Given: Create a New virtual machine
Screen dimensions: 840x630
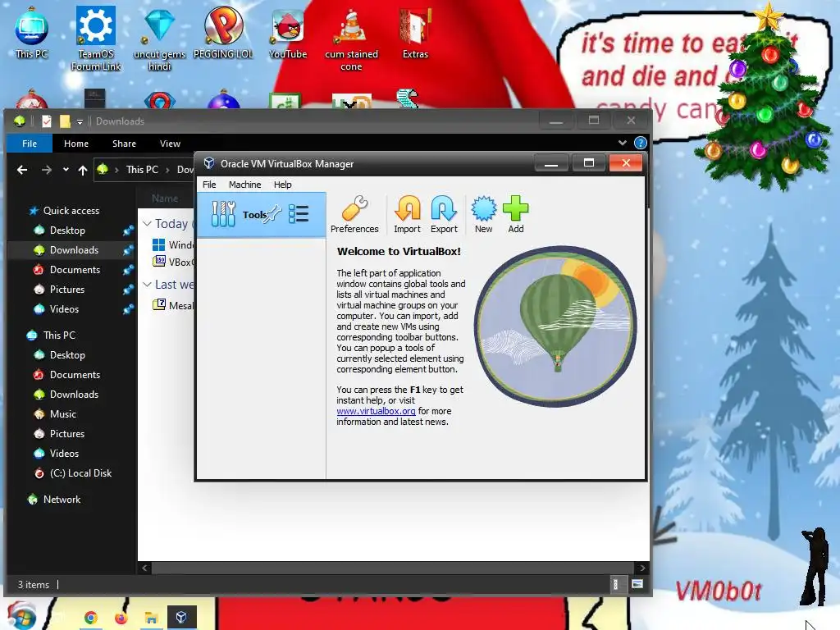Looking at the screenshot, I should tap(483, 214).
